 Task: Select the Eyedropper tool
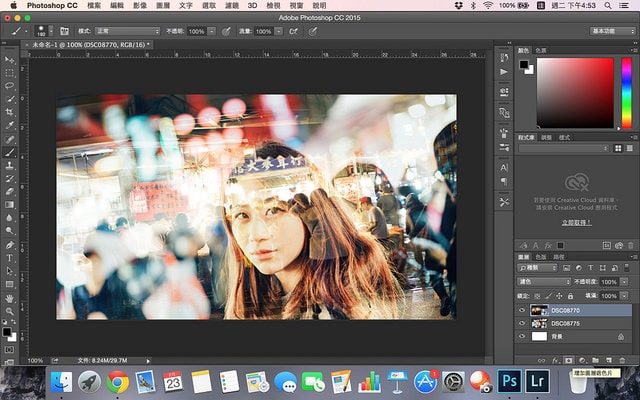click(10, 125)
